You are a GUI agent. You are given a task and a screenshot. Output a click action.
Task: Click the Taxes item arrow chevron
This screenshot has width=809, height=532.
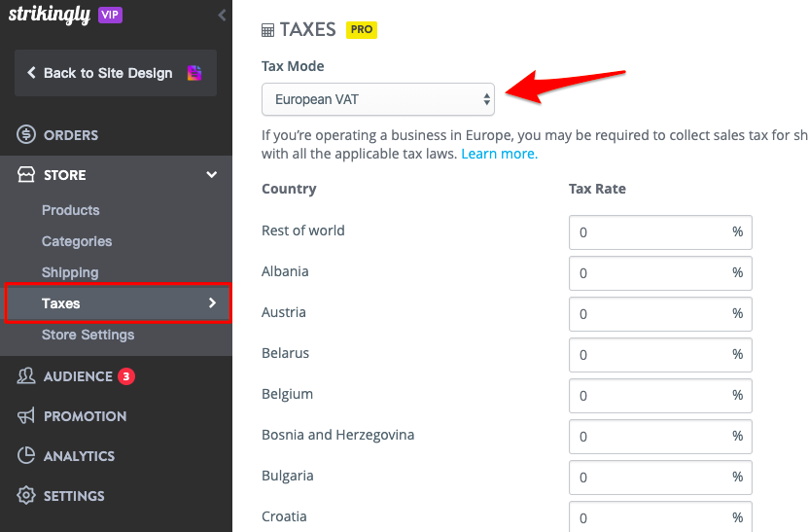pos(212,302)
